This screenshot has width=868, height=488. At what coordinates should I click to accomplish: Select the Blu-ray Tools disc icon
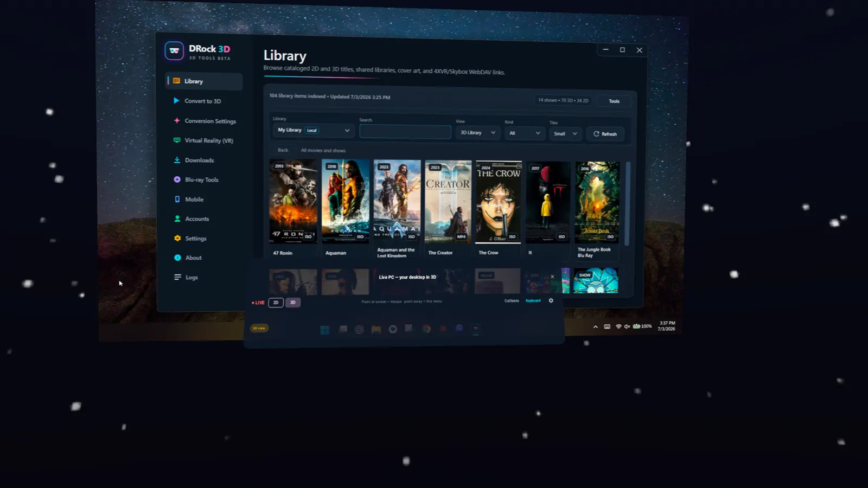point(177,179)
